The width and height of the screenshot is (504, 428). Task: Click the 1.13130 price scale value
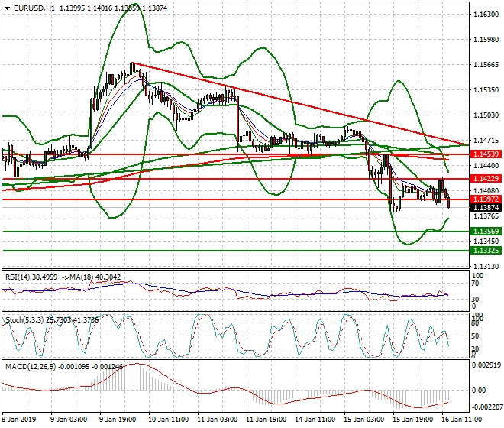[x=486, y=267]
